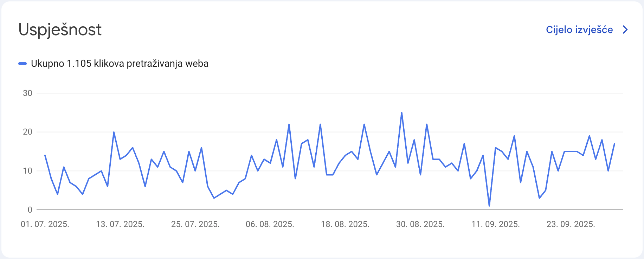Select the 25. 07. 2025. date label
This screenshot has height=259, width=644.
[x=195, y=224]
